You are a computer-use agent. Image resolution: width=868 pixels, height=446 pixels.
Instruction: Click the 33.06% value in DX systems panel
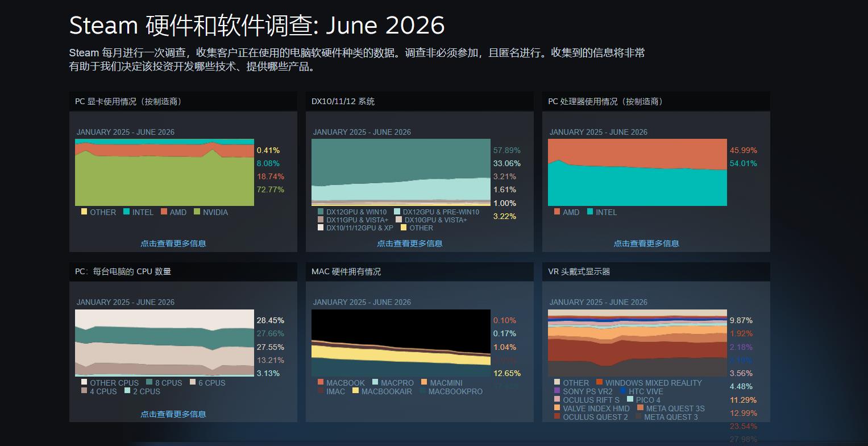pyautogui.click(x=507, y=163)
